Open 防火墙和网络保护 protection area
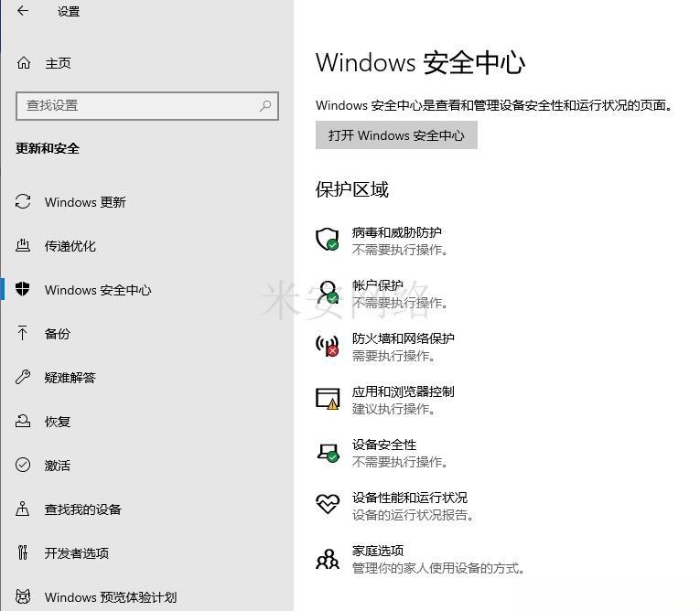 [385, 347]
